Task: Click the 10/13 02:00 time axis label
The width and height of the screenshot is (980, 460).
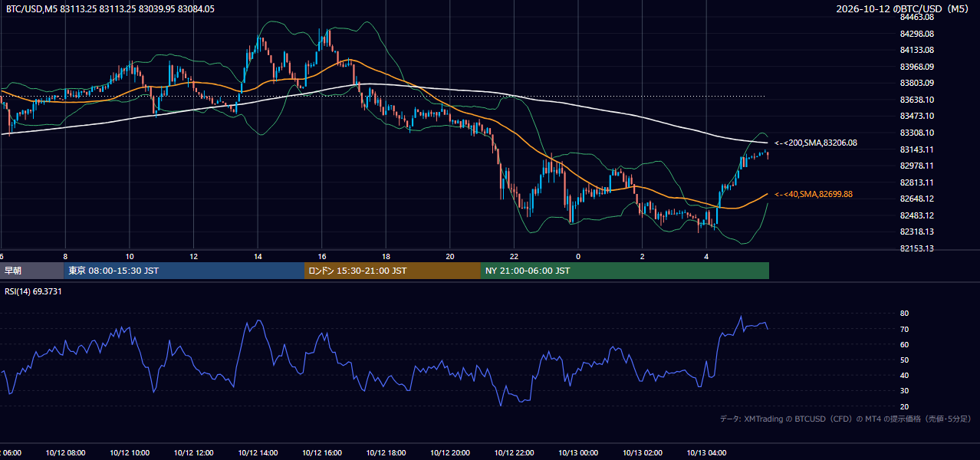Action: pos(643,453)
